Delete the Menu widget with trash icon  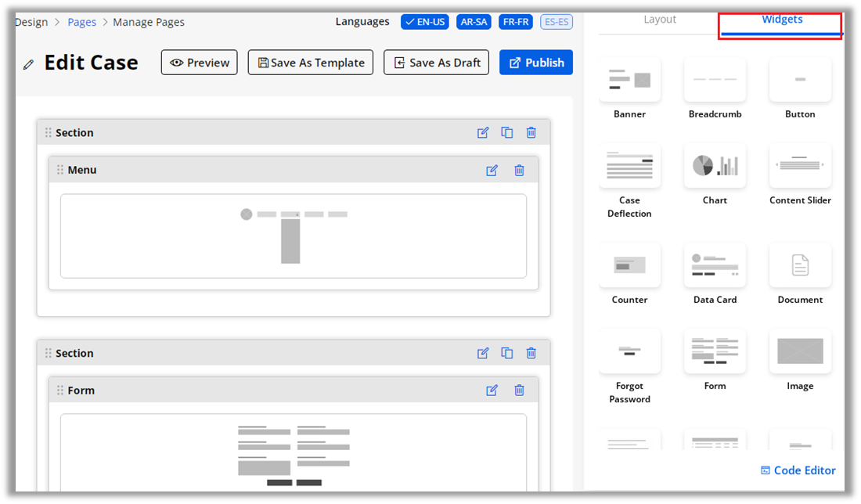click(519, 171)
